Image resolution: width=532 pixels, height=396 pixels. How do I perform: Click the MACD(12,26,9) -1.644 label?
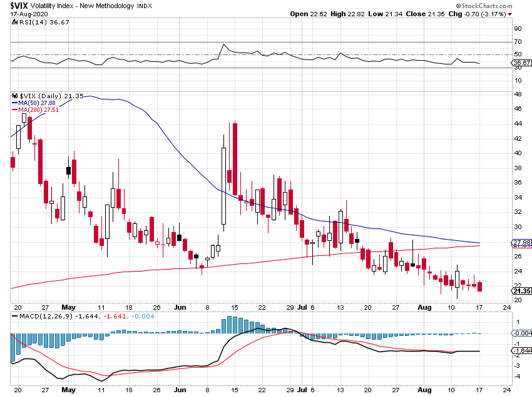pyautogui.click(x=59, y=317)
